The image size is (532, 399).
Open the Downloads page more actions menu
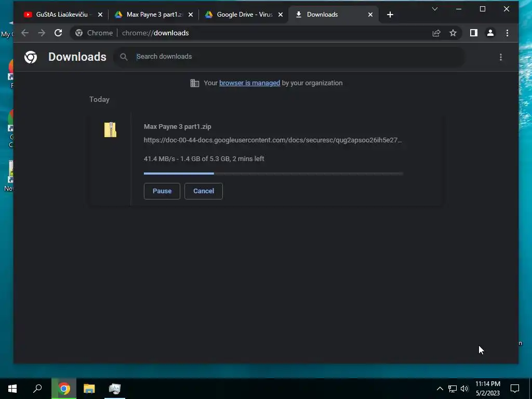click(501, 57)
